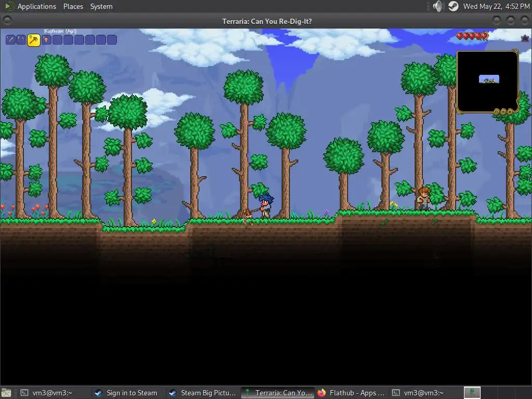Screen dimensions: 532x399
Task: Click the Applications menu logo icon
Action: [x=9, y=6]
